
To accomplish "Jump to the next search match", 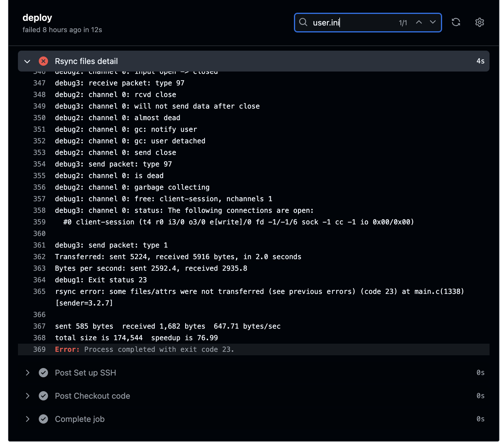I will (x=433, y=22).
